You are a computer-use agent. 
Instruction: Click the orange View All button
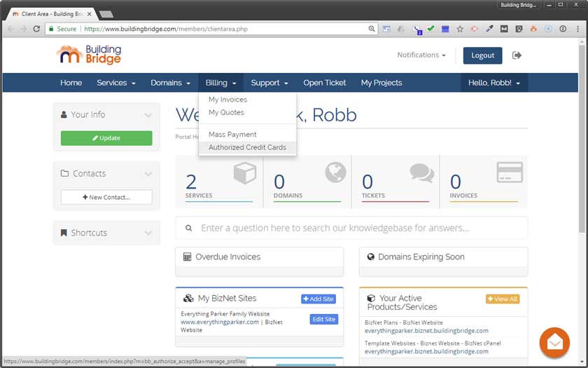503,299
